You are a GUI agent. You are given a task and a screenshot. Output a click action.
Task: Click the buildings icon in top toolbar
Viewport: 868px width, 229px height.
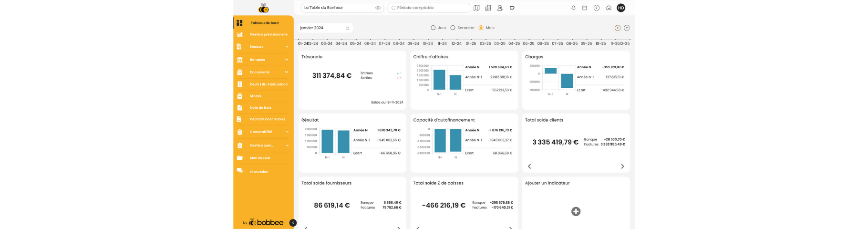coord(488,8)
